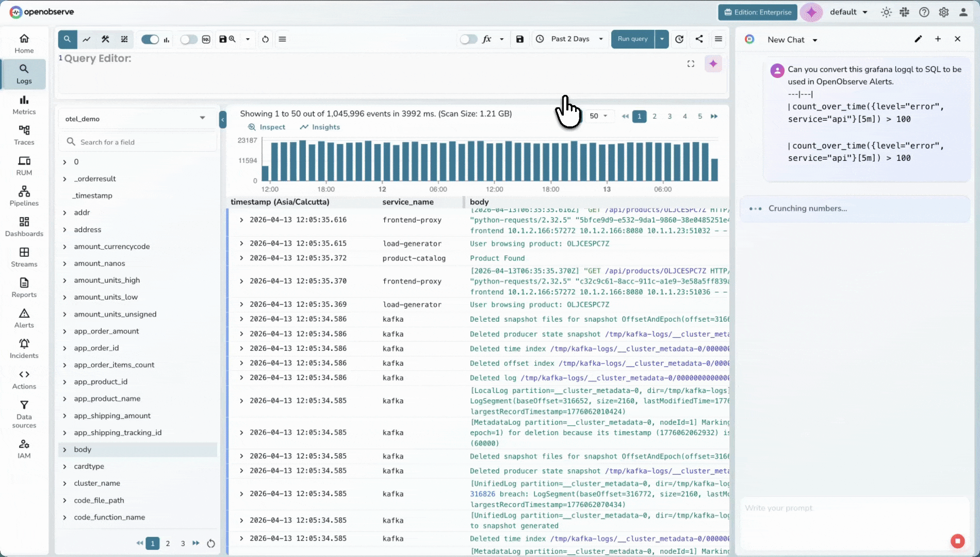
Task: Switch to the Insights view
Action: 320,127
